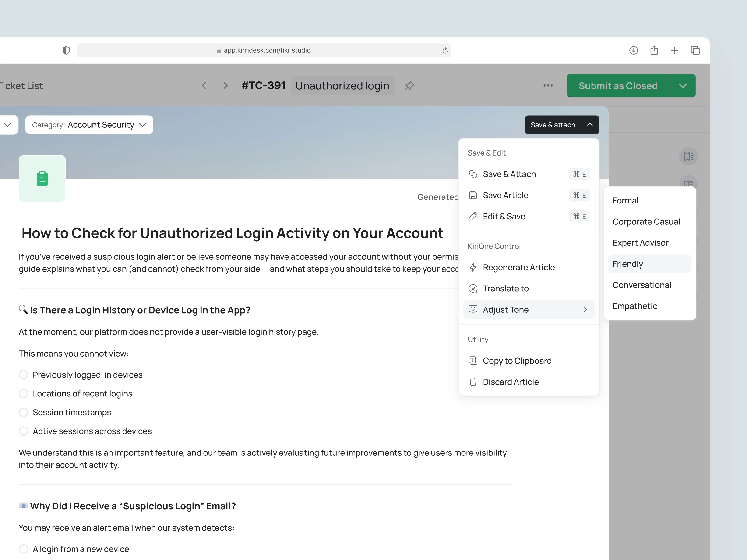Click Submit as Closed button
This screenshot has width=747, height=560.
click(618, 85)
